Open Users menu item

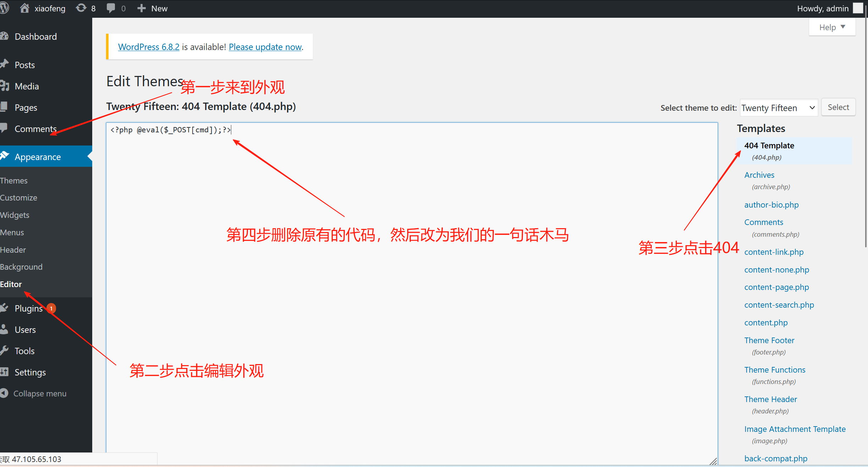tap(25, 330)
